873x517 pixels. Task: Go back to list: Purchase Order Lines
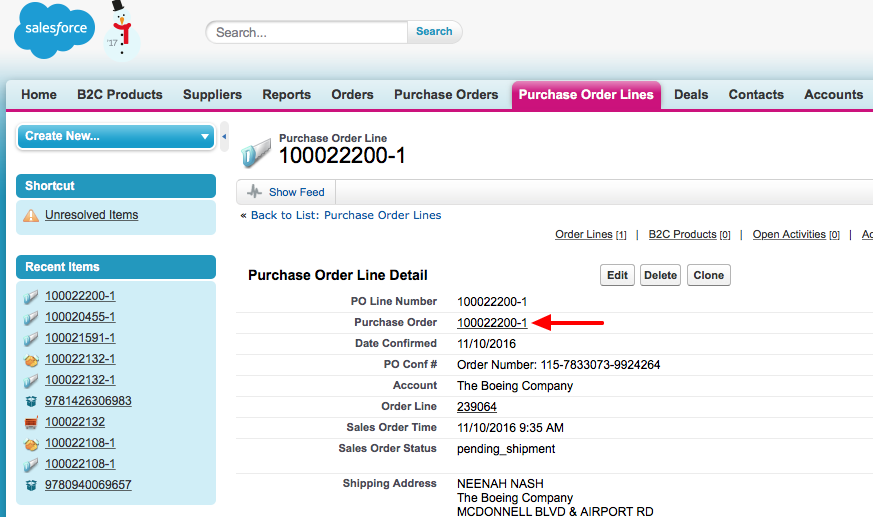(x=346, y=215)
